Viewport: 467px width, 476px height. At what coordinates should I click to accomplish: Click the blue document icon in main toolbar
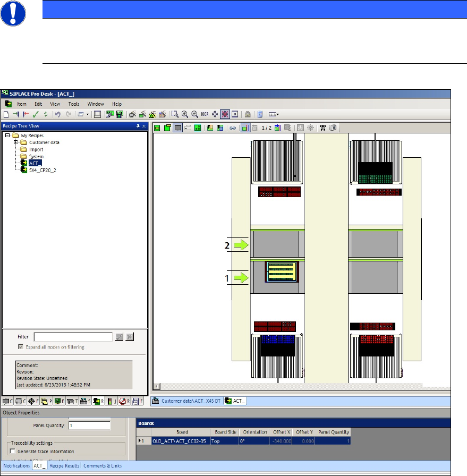(260, 114)
